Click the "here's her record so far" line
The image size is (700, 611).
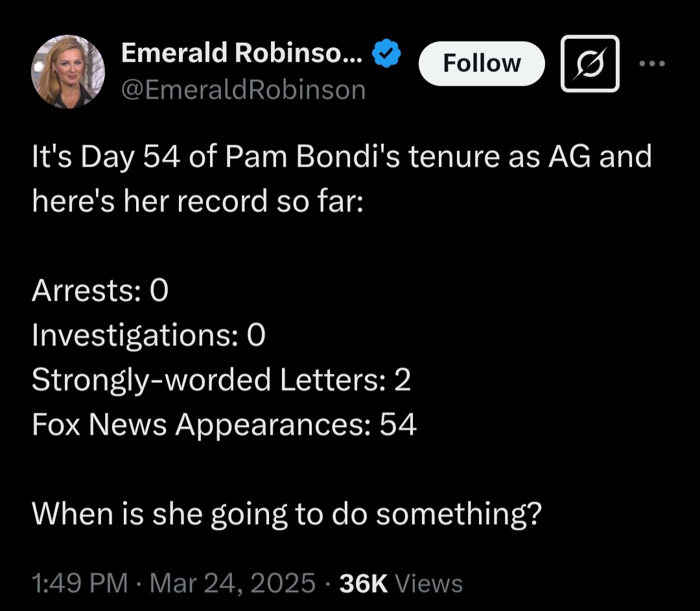198,202
